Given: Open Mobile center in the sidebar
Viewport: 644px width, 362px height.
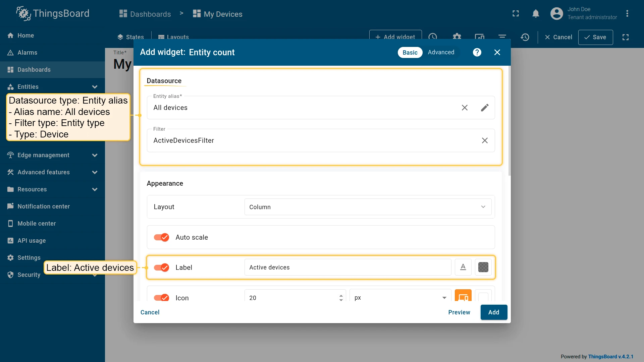Looking at the screenshot, I should pyautogui.click(x=52, y=224).
